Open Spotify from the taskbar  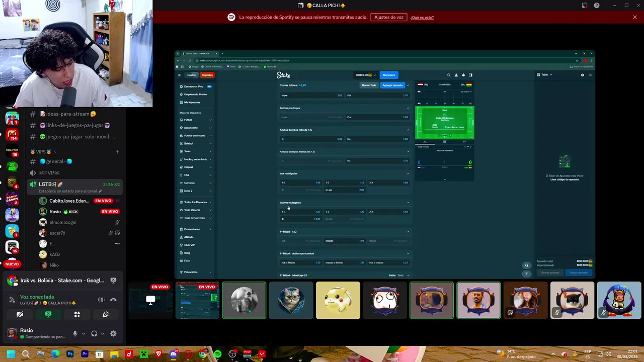pyautogui.click(x=217, y=354)
